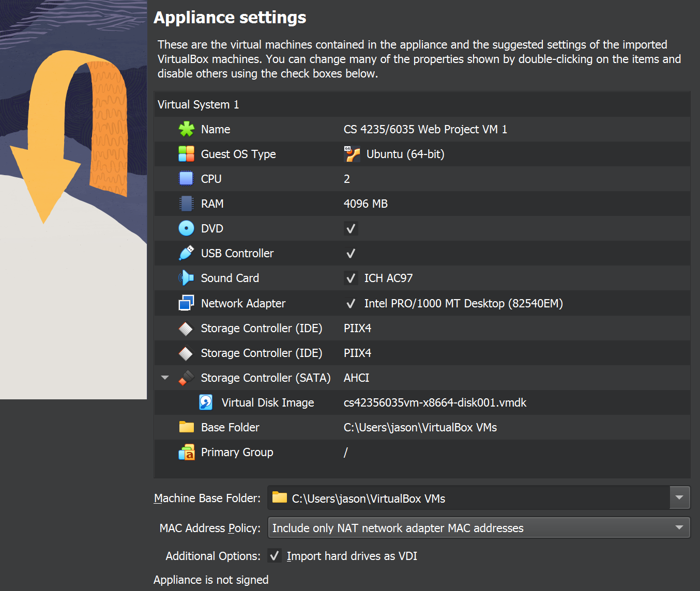Click folder icon in Machine Base Folder field
This screenshot has width=700, height=591.
[x=280, y=497]
